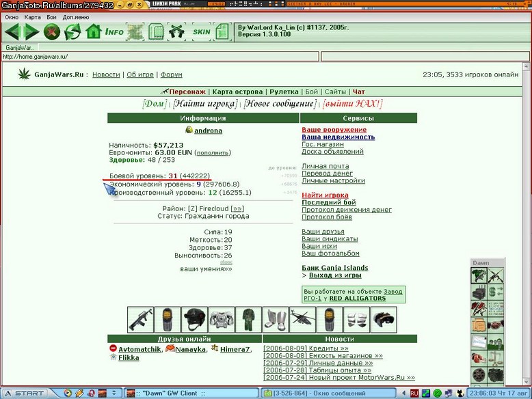
Task: Click Dawn panel orange documents icon
Action: [x=479, y=325]
